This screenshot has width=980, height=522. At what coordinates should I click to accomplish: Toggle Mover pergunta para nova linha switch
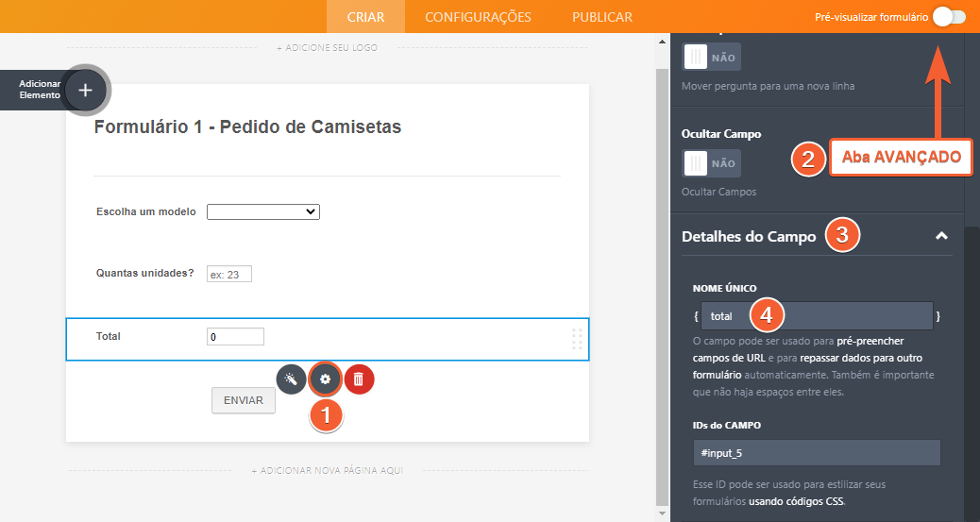(711, 58)
